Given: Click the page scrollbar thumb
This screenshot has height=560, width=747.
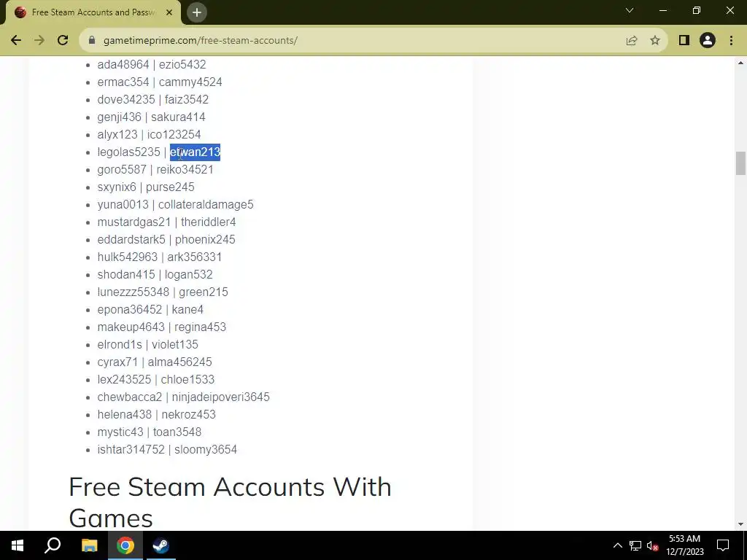Looking at the screenshot, I should click(x=740, y=163).
